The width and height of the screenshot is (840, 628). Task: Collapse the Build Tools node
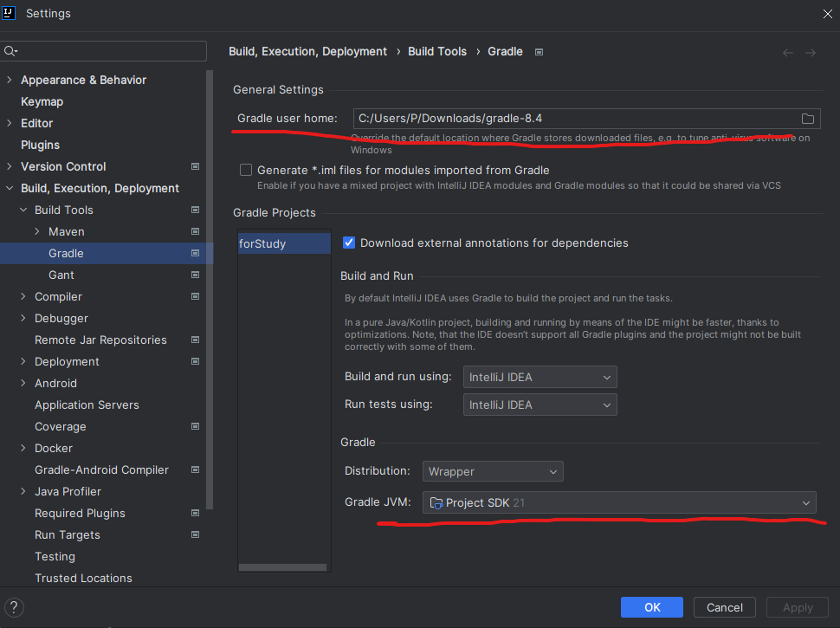23,210
